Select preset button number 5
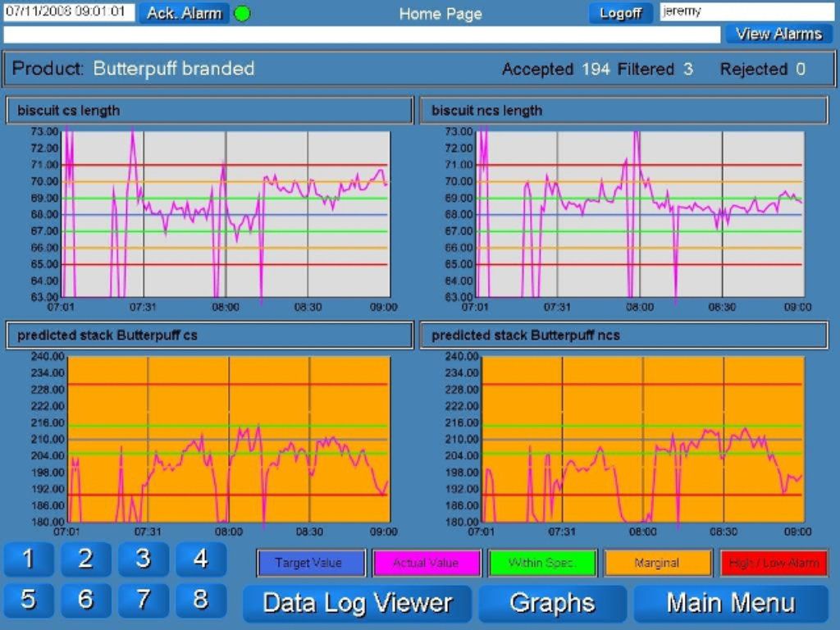Screen dimensions: 840x630 [x=29, y=600]
